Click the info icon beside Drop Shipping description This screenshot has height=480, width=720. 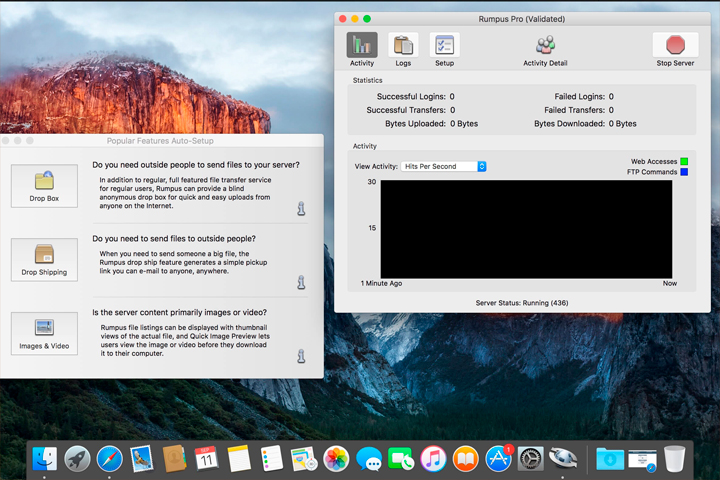(x=301, y=282)
